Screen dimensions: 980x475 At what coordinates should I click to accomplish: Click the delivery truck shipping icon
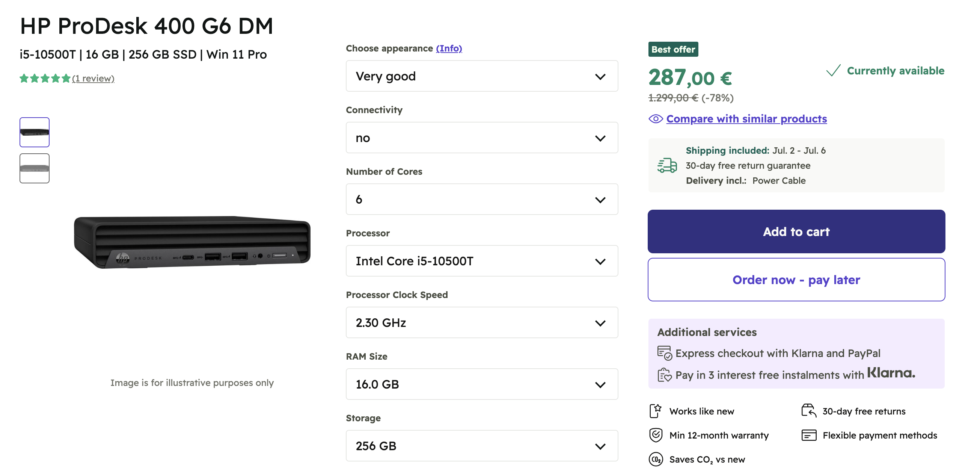667,166
